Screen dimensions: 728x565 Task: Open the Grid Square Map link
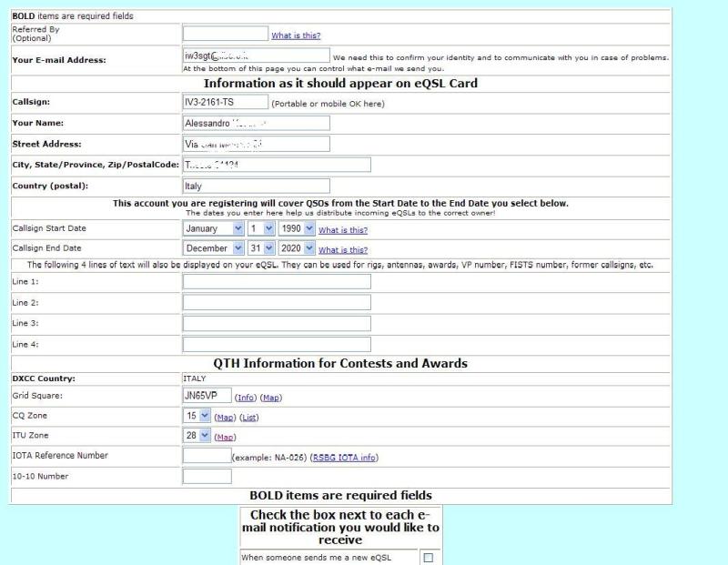pyautogui.click(x=271, y=398)
